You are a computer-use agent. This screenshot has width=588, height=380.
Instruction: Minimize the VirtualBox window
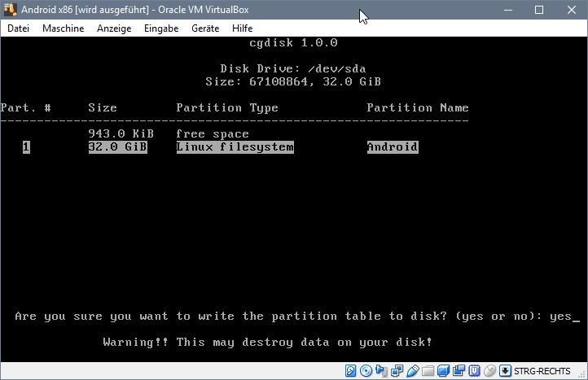pyautogui.click(x=508, y=10)
